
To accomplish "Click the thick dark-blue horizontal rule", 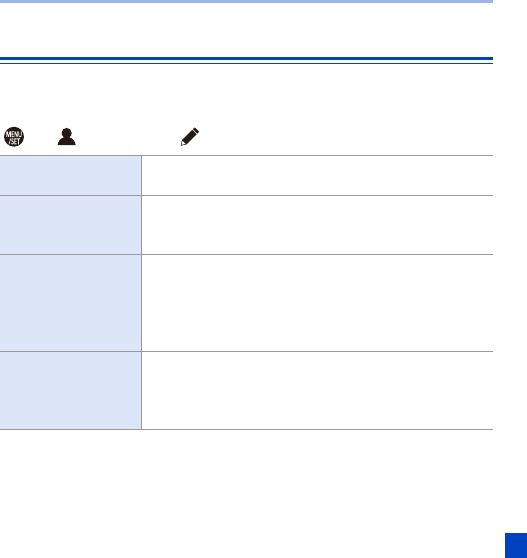I will [246, 58].
